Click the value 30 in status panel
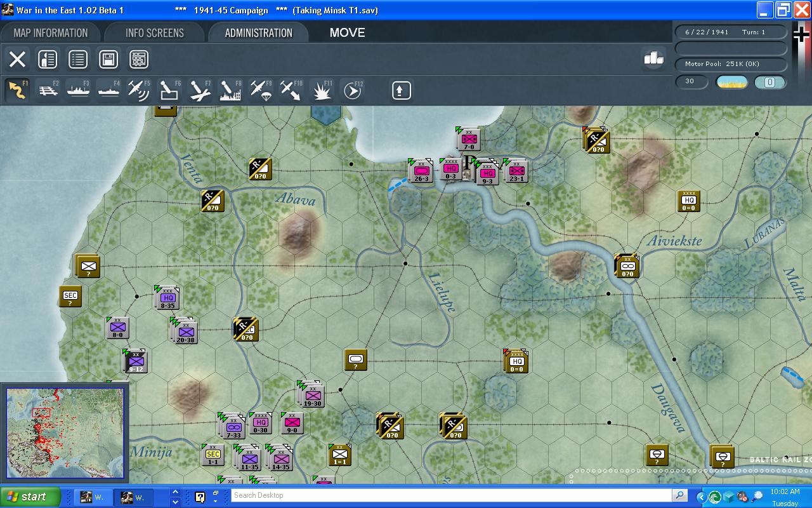 691,81
